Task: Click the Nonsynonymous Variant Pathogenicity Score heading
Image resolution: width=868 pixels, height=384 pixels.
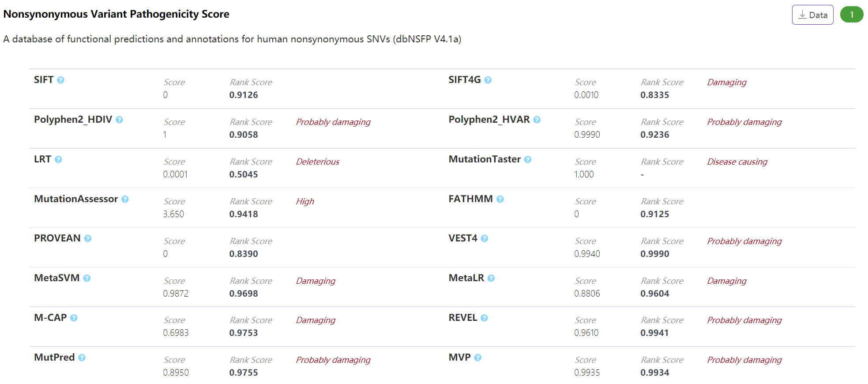Action: (x=116, y=14)
